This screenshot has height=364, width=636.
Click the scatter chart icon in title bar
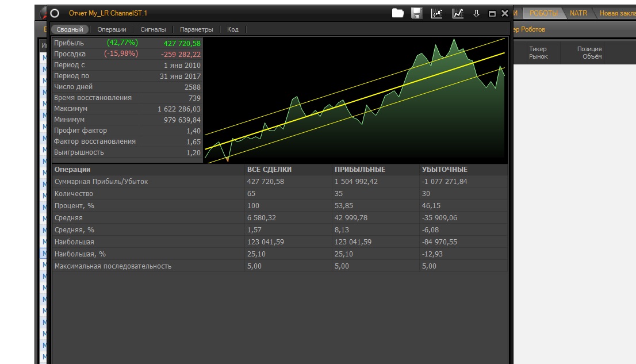(437, 13)
